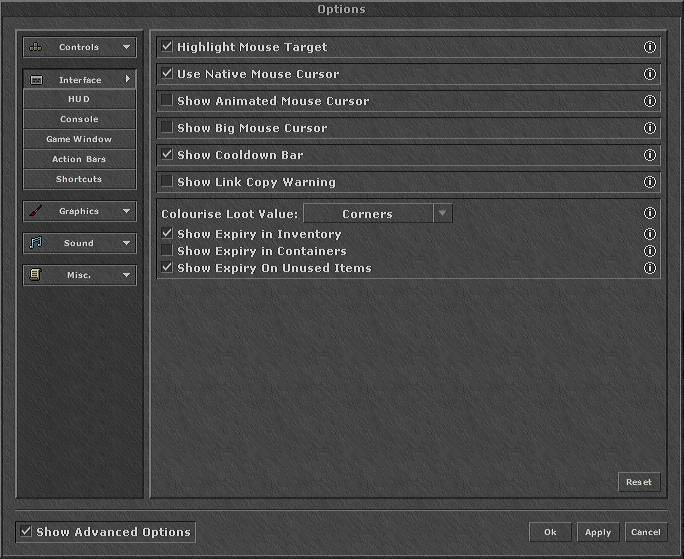Click the Apply button
This screenshot has height=559, width=684.
pos(598,532)
